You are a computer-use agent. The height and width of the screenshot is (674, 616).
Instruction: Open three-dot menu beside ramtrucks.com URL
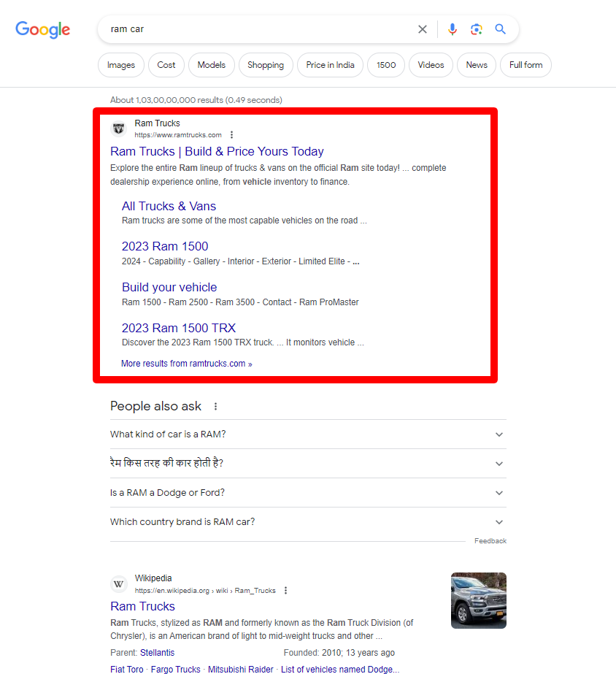pyautogui.click(x=232, y=135)
